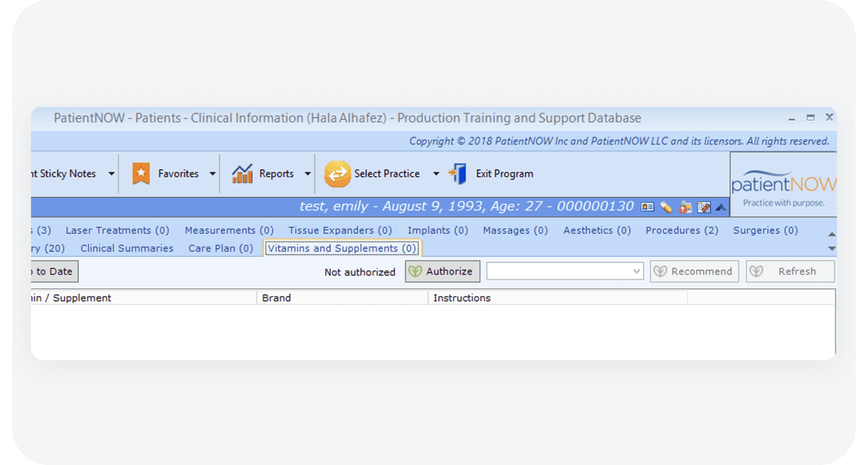Viewport: 868px width, 465px height.
Task: Click the Reports bar chart icon
Action: pyautogui.click(x=242, y=174)
